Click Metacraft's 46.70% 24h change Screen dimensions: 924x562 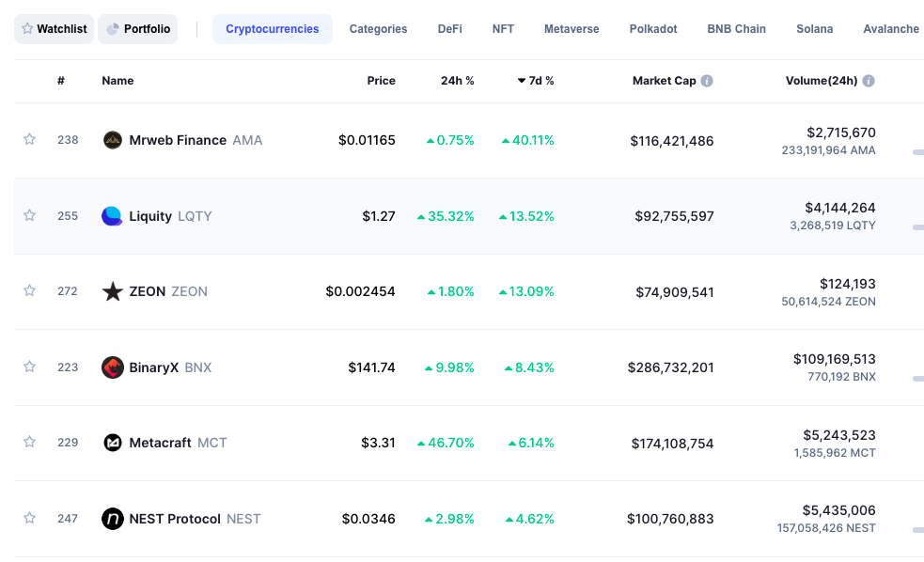tap(446, 443)
